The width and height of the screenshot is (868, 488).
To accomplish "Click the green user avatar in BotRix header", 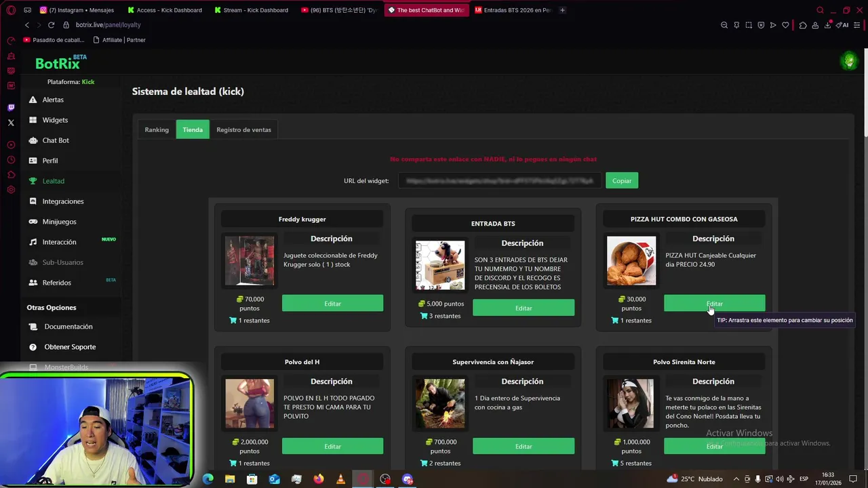I will point(849,61).
